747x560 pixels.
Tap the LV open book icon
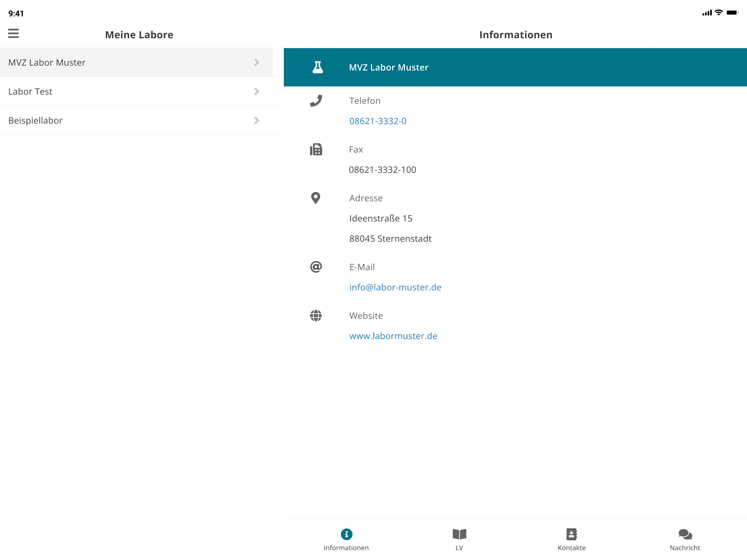459,534
